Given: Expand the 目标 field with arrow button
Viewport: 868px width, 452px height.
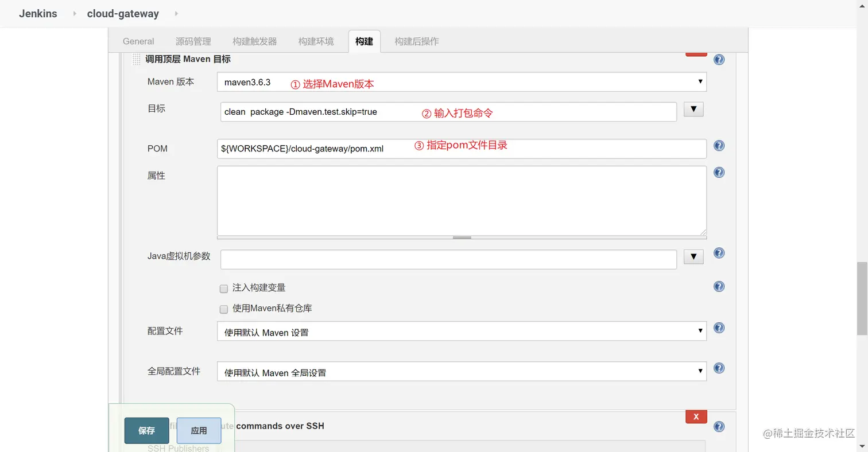Looking at the screenshot, I should coord(693,109).
